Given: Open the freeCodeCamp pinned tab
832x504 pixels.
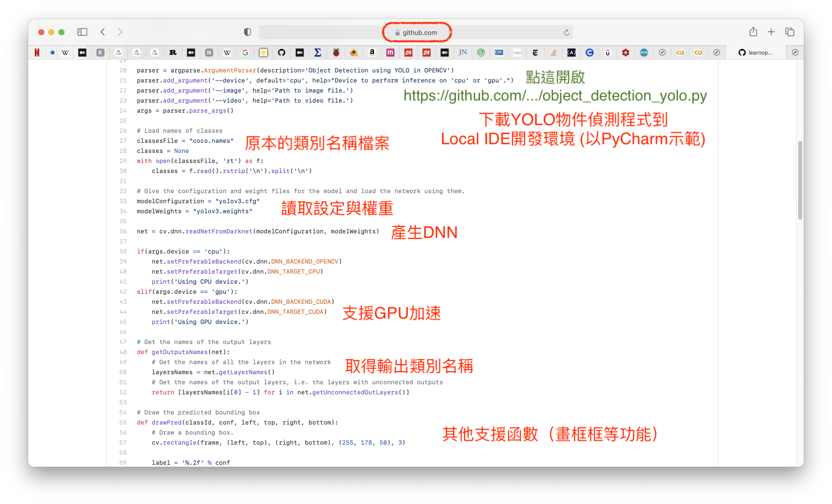Looking at the screenshot, I should [571, 52].
